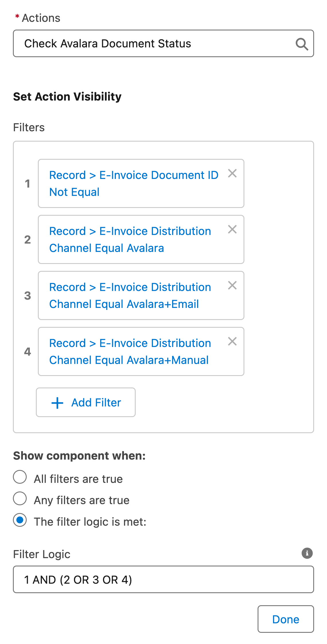
Task: Click the 'Set Action Visibility' heading
Action: click(x=67, y=97)
